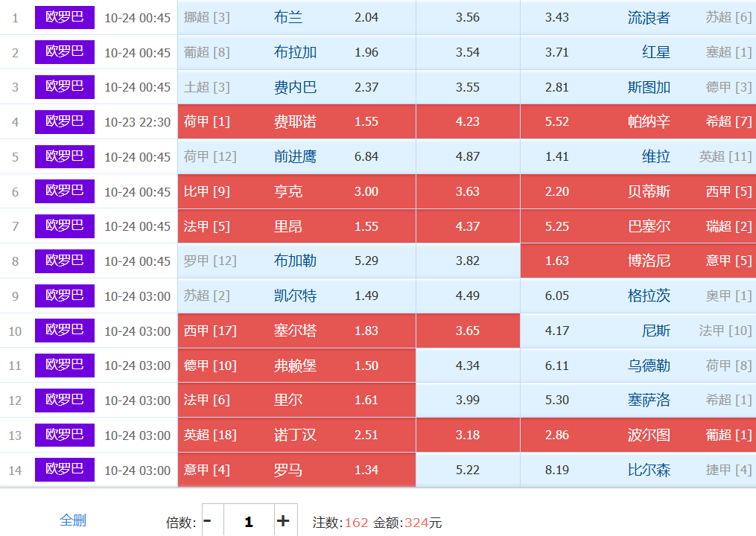This screenshot has width=756, height=536.
Task: Toggle draw odds 4.49 for 凯尔特 match
Action: point(468,296)
